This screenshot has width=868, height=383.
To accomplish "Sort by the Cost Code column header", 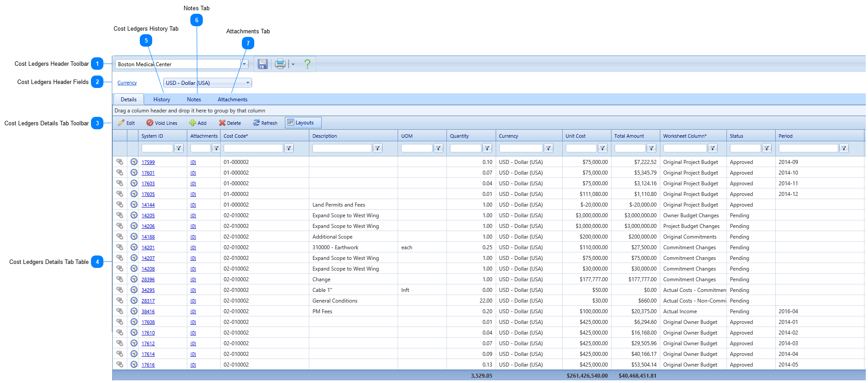I will pos(236,136).
